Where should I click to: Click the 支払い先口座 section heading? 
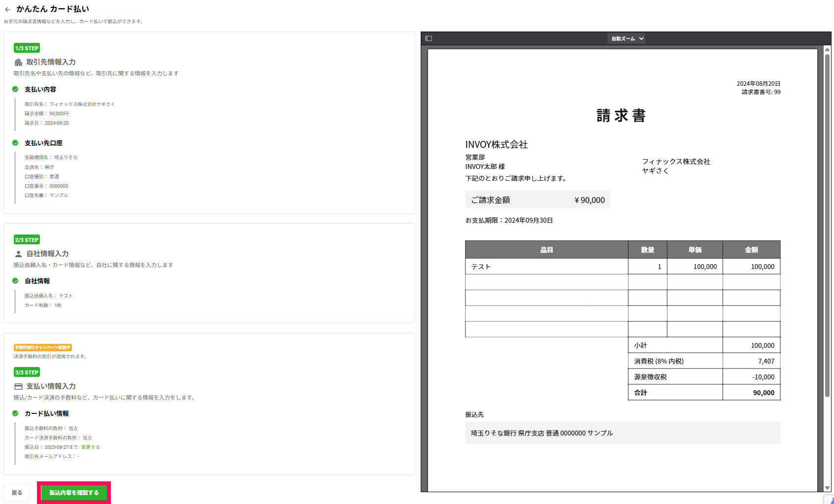coord(43,143)
